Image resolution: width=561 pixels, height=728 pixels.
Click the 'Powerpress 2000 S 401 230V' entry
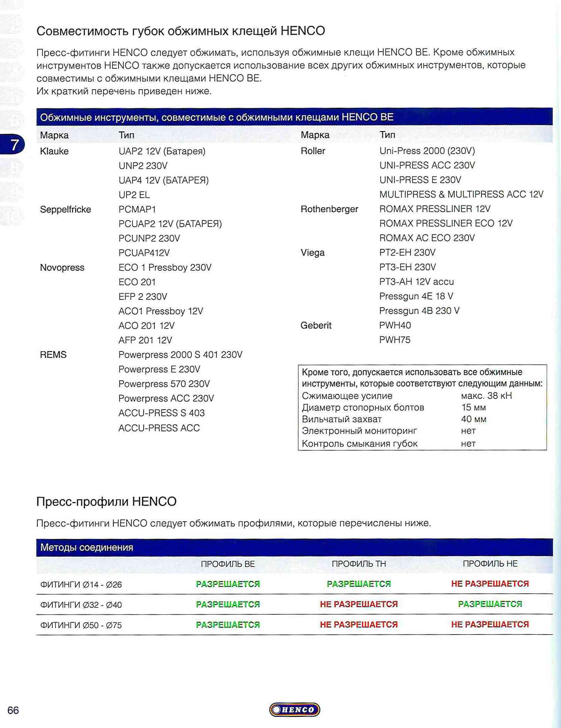(180, 355)
